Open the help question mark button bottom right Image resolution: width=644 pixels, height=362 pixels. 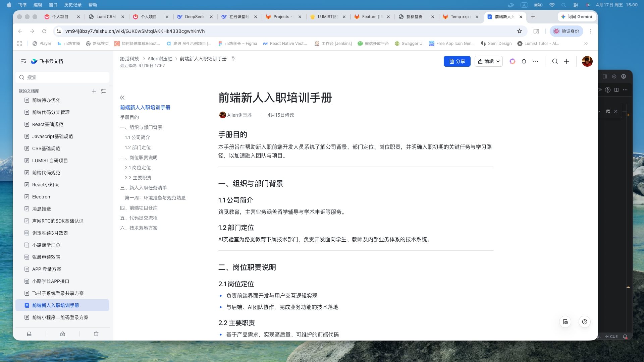585,321
